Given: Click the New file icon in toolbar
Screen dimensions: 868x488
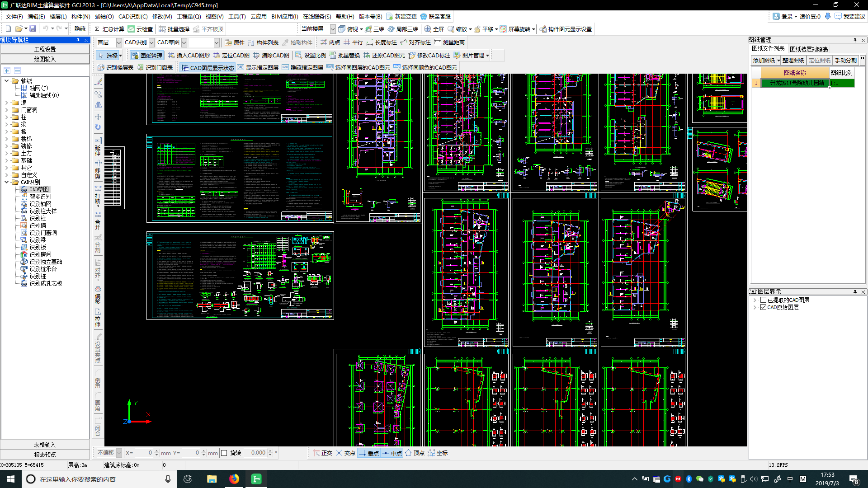Looking at the screenshot, I should point(8,29).
